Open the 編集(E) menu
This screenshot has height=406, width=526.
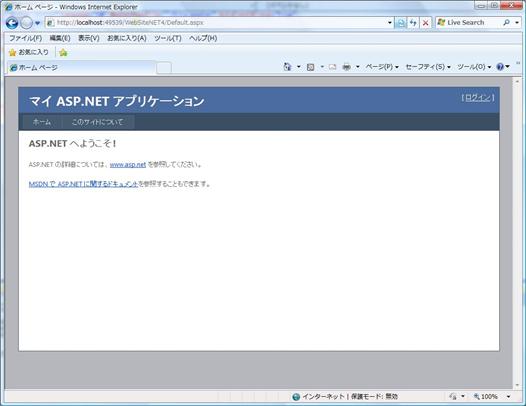[x=60, y=38]
